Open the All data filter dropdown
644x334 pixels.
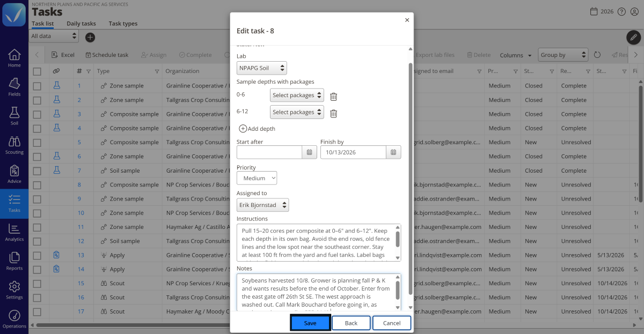tap(54, 36)
